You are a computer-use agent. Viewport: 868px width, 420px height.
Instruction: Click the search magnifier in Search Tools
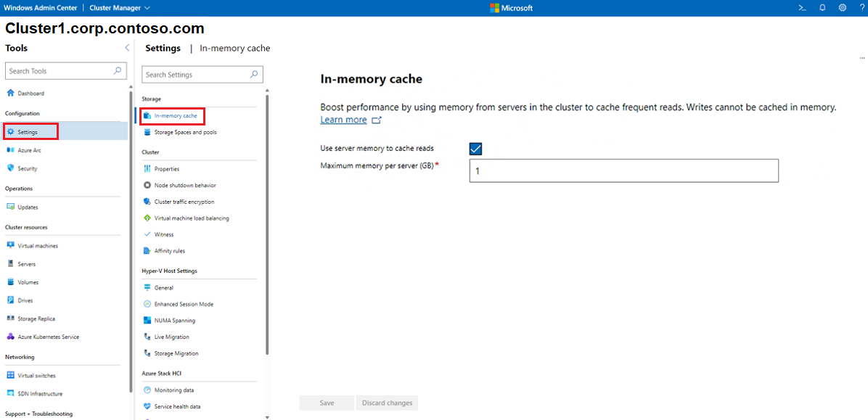(x=118, y=71)
